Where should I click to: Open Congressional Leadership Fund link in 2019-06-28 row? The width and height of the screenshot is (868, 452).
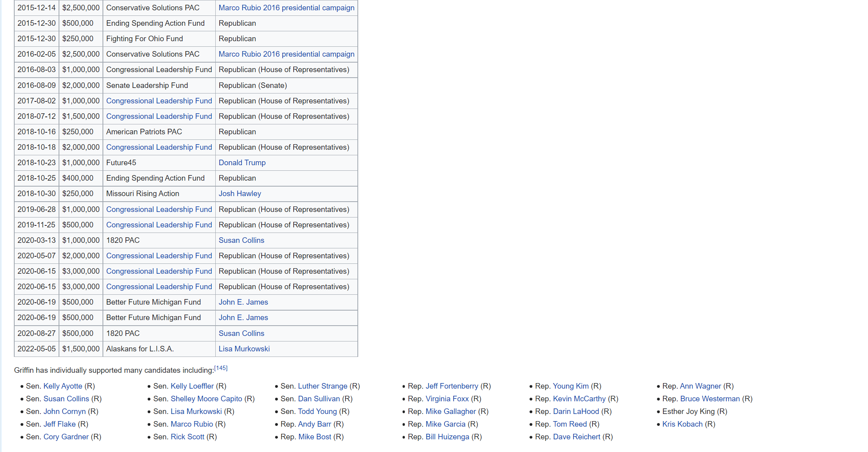pyautogui.click(x=159, y=209)
